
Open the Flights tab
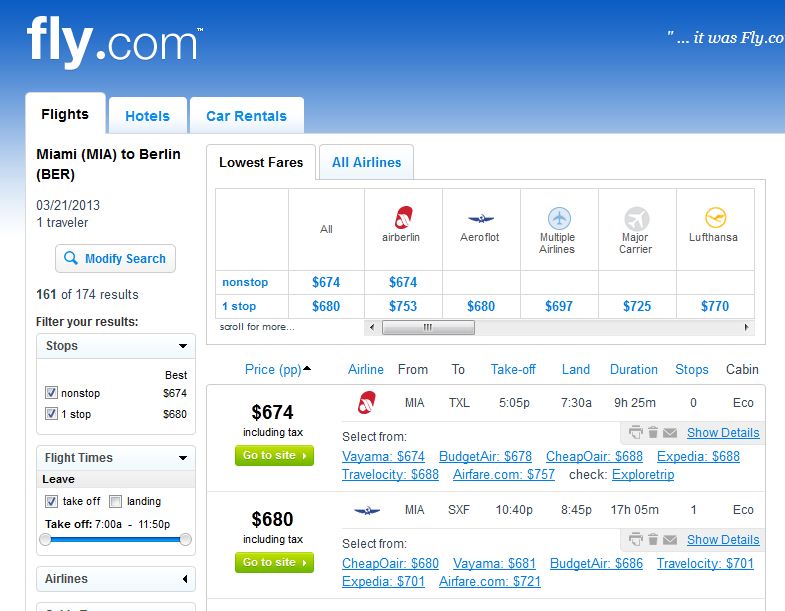(x=65, y=114)
